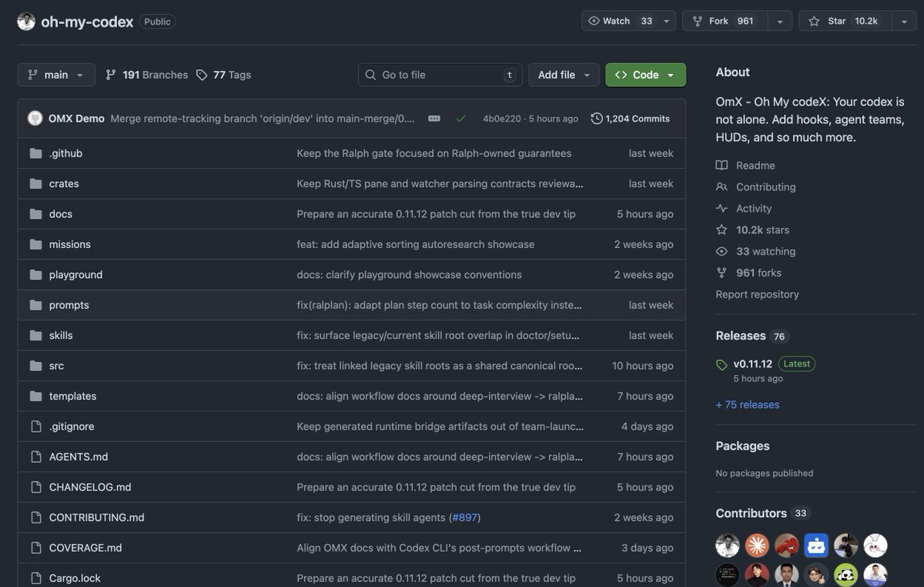Viewport: 924px width, 587px height.
Task: Star the repository
Action: 845,22
